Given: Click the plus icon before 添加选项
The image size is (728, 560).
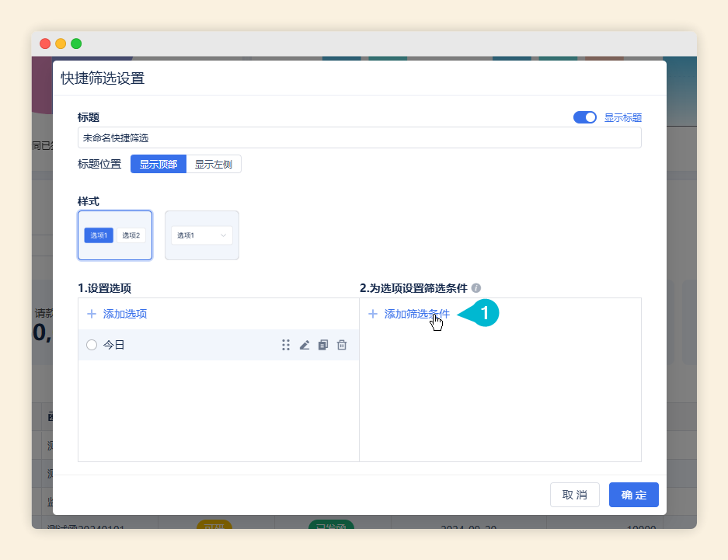Looking at the screenshot, I should coord(92,314).
